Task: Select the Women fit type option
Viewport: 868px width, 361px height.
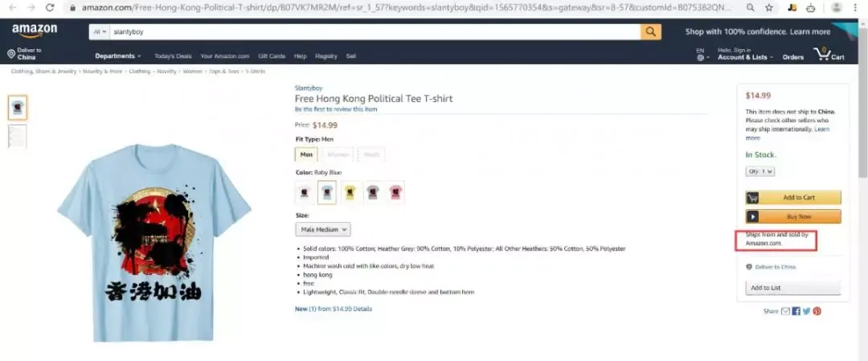Action: pyautogui.click(x=338, y=154)
